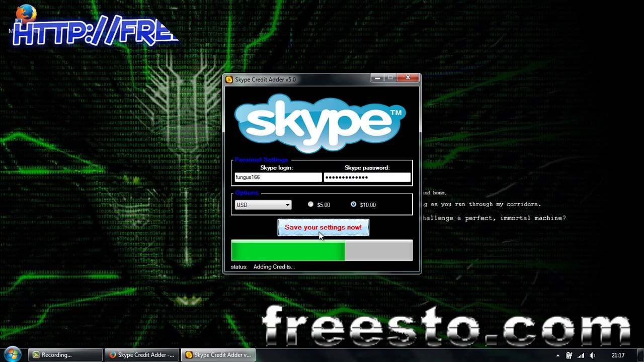644x362 pixels.
Task: Show hidden tray icons arrow
Action: click(x=557, y=355)
